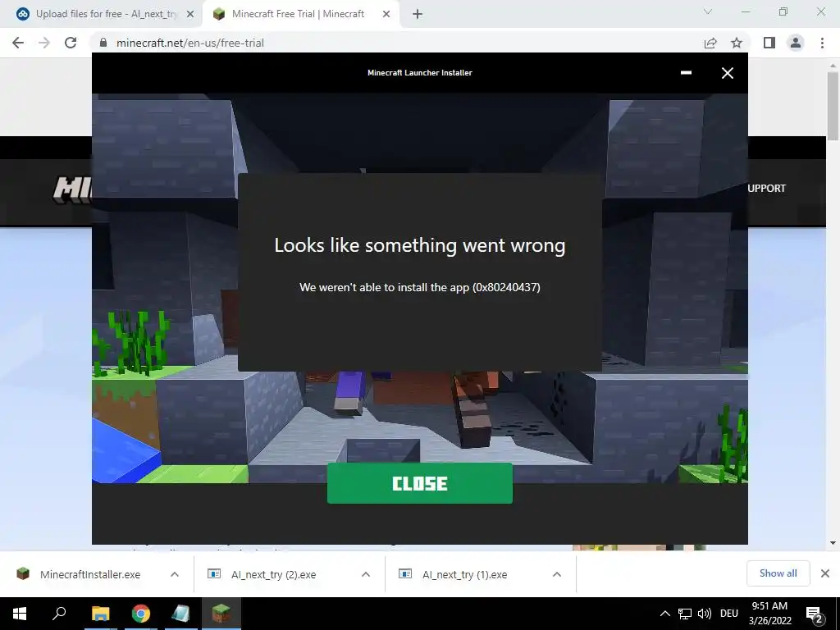Open Chrome's three-dot menu
This screenshot has width=840, height=630.
coord(822,43)
